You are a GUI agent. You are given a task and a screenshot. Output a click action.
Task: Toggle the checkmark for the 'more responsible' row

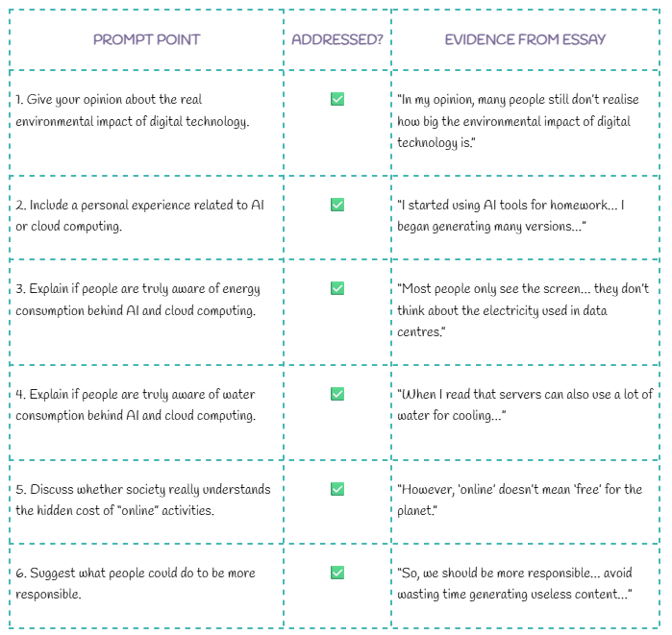(337, 573)
